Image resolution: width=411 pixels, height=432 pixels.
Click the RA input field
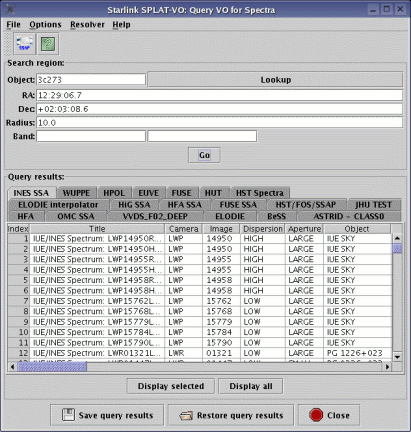click(219, 95)
